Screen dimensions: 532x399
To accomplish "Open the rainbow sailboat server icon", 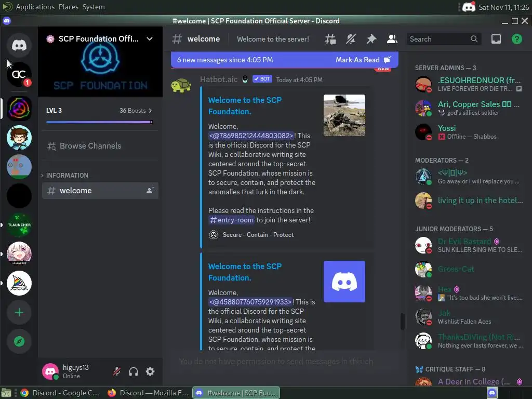I will click(x=19, y=283).
